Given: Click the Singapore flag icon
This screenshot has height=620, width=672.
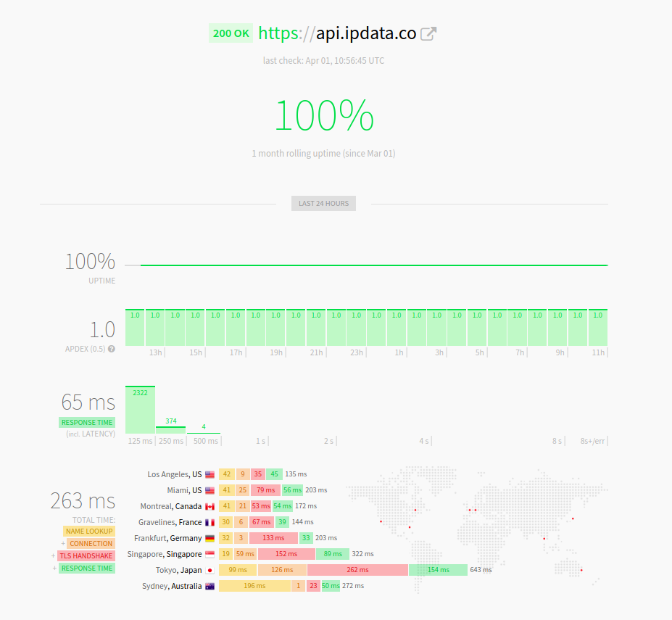Looking at the screenshot, I should point(210,555).
